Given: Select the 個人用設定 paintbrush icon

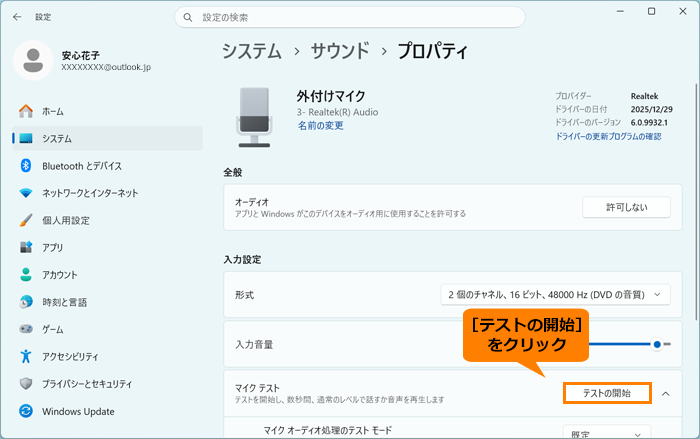Looking at the screenshot, I should click(x=26, y=220).
